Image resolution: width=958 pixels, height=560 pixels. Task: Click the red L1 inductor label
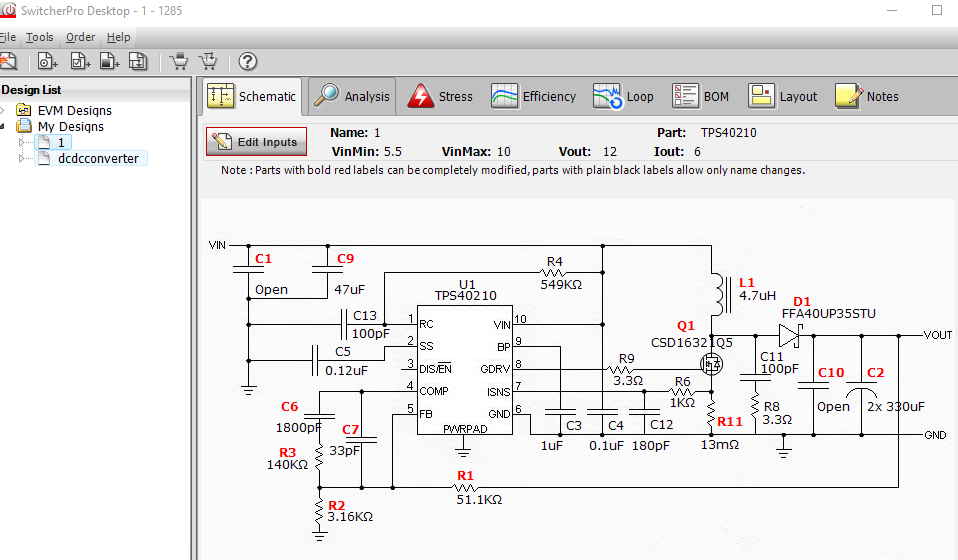pos(747,282)
